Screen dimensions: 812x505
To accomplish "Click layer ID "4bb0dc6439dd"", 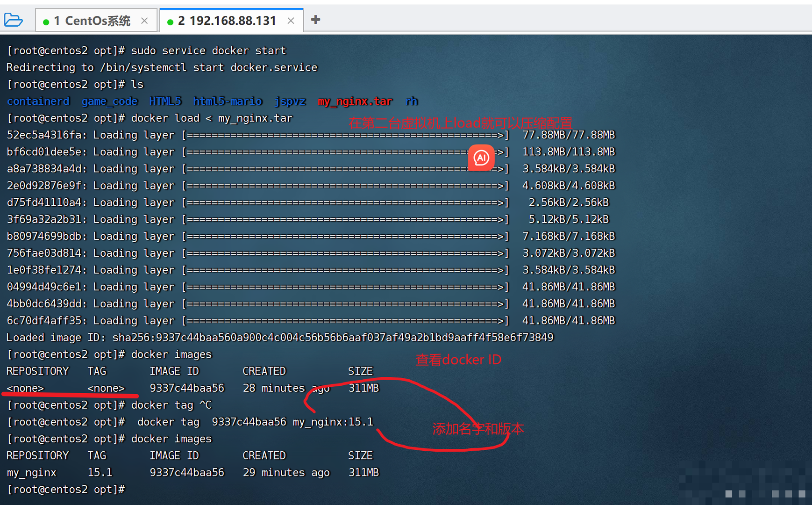I will 44,303.
